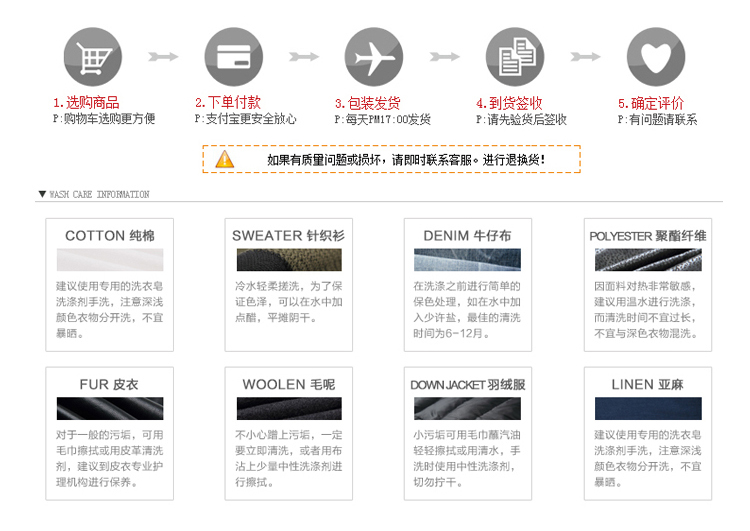Click the orange warning triangle icon
Viewport: 750px width, 531px height.
[x=225, y=159]
